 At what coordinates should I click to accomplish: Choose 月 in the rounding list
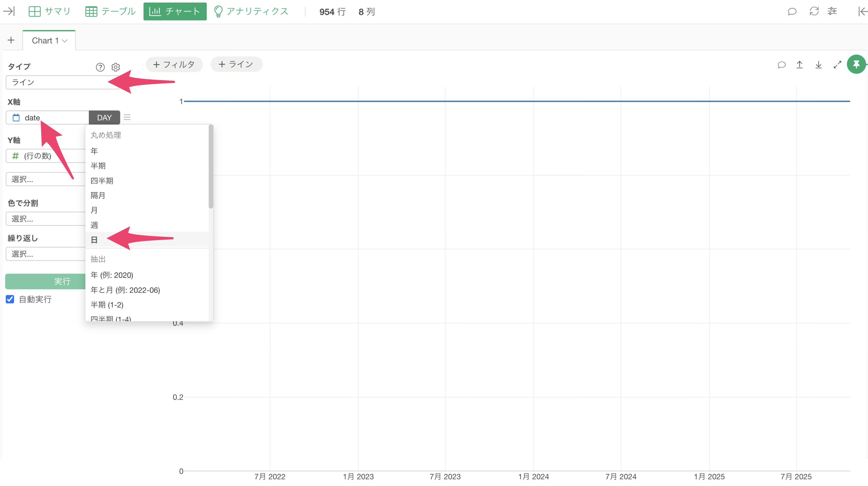pos(94,210)
